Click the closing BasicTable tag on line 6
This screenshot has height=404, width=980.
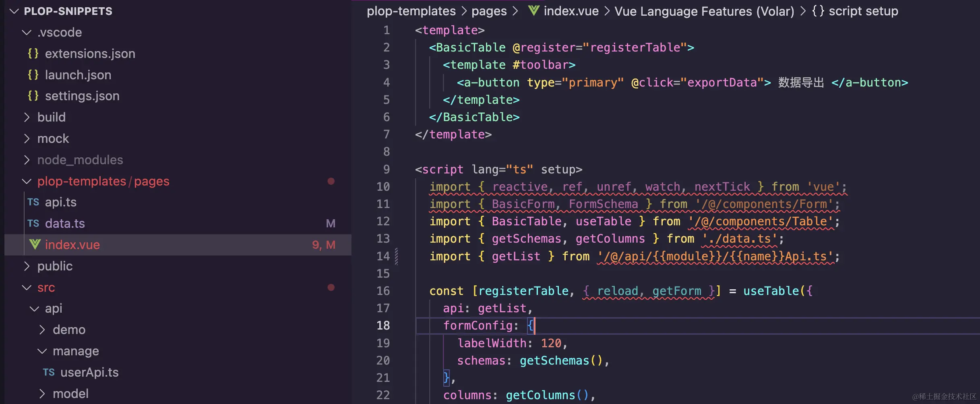tap(474, 117)
